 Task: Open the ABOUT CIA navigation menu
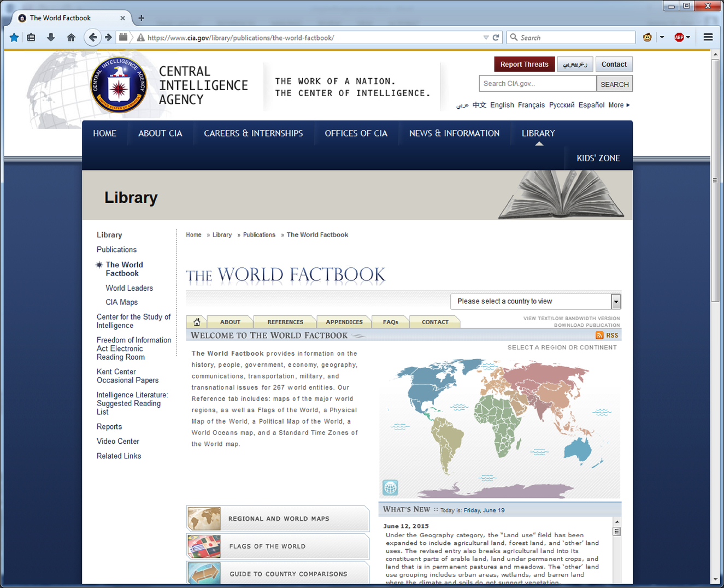click(x=160, y=133)
